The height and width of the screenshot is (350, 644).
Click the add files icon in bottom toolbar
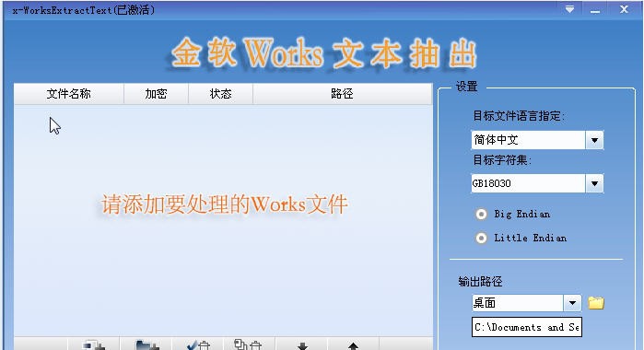click(x=94, y=345)
